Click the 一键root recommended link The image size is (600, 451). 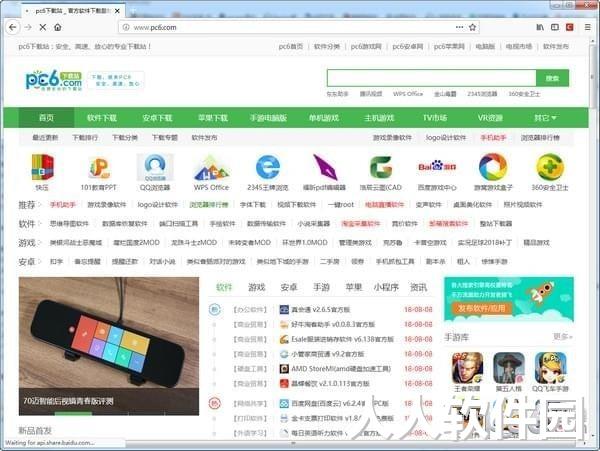point(341,205)
